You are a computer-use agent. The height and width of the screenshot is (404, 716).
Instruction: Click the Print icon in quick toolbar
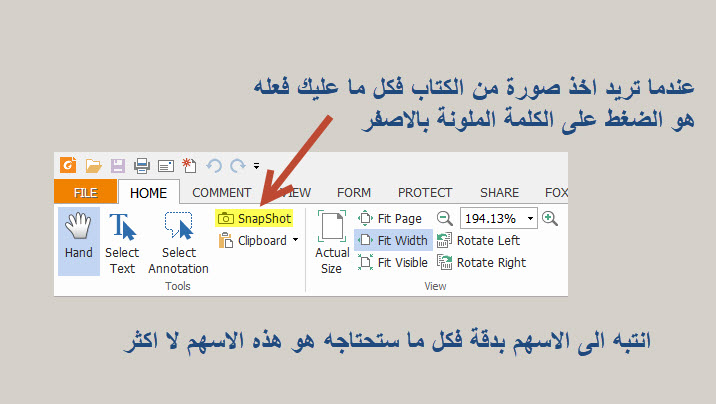(x=142, y=165)
